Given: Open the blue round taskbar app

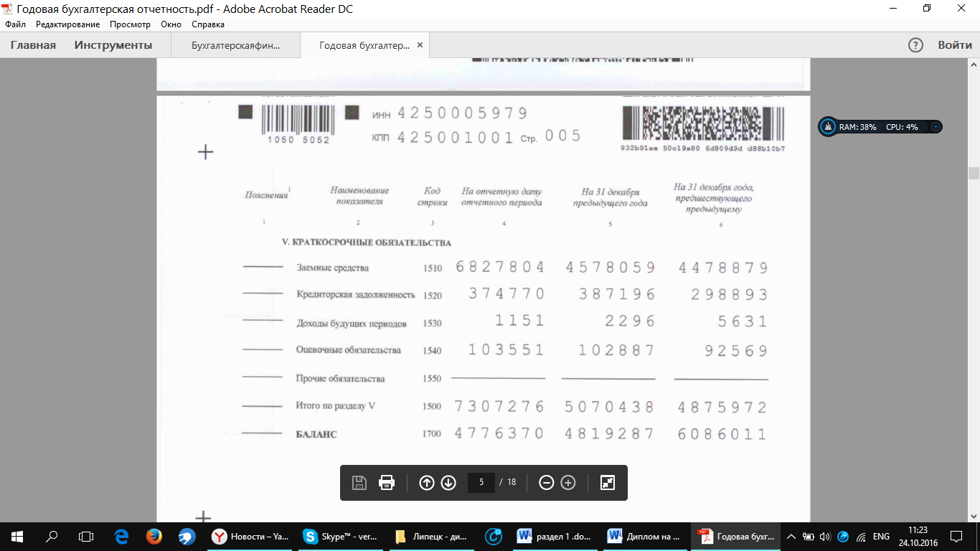Looking at the screenshot, I should pyautogui.click(x=187, y=537).
